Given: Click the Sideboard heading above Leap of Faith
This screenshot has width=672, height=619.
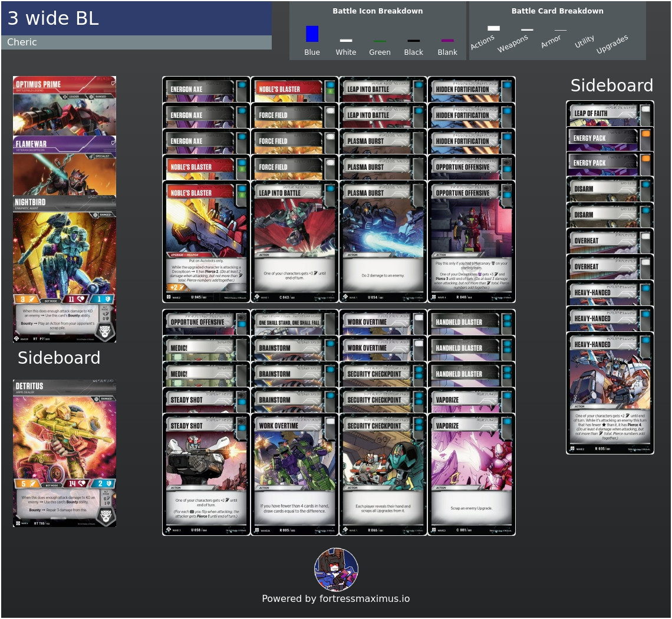Looking at the screenshot, I should point(612,85).
